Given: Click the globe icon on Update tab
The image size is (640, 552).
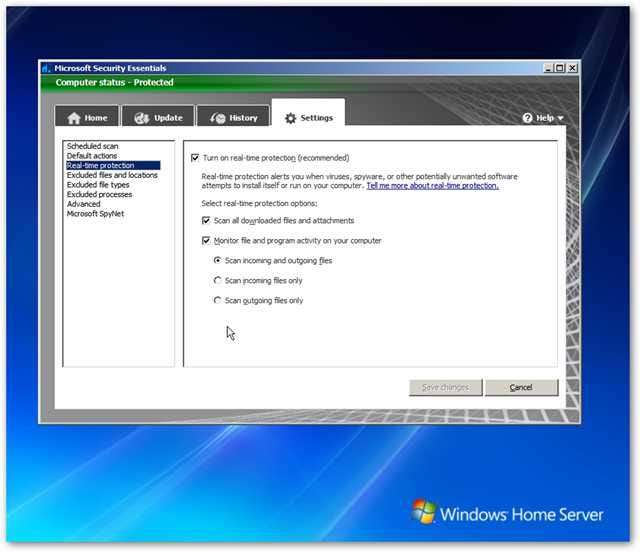Looking at the screenshot, I should (x=142, y=118).
